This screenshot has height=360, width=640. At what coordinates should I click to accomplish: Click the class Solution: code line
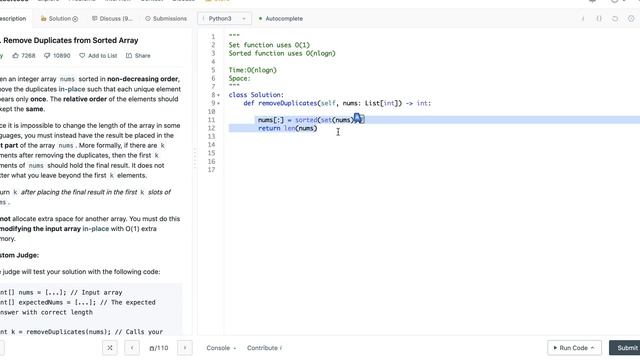coord(256,95)
